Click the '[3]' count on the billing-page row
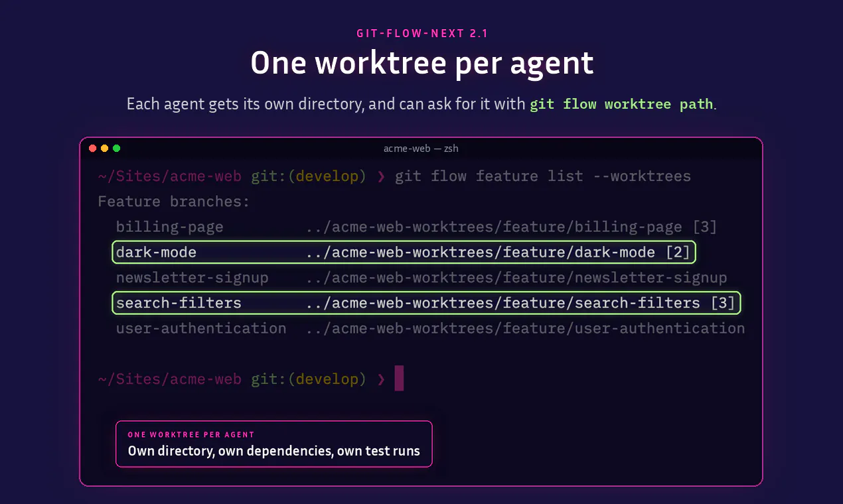This screenshot has height=504, width=843. pos(705,227)
